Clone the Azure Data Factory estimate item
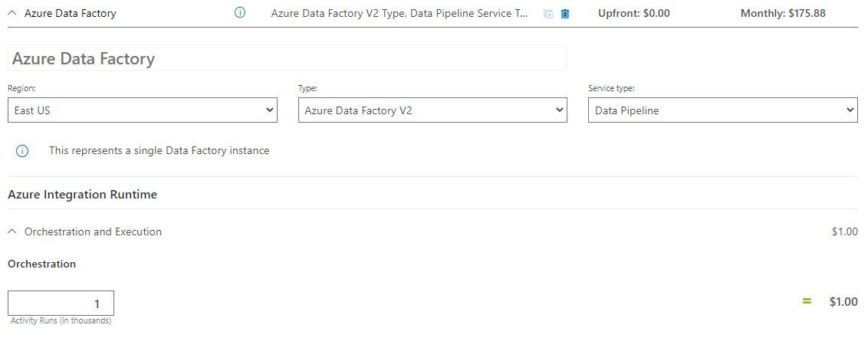This screenshot has width=868, height=338. 548,14
